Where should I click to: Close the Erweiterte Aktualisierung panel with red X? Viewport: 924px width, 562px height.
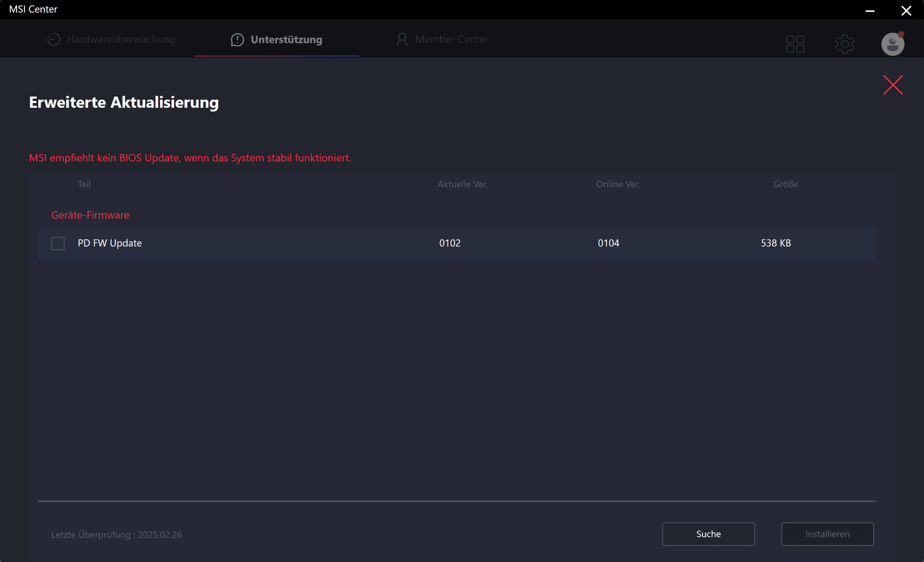click(x=893, y=85)
